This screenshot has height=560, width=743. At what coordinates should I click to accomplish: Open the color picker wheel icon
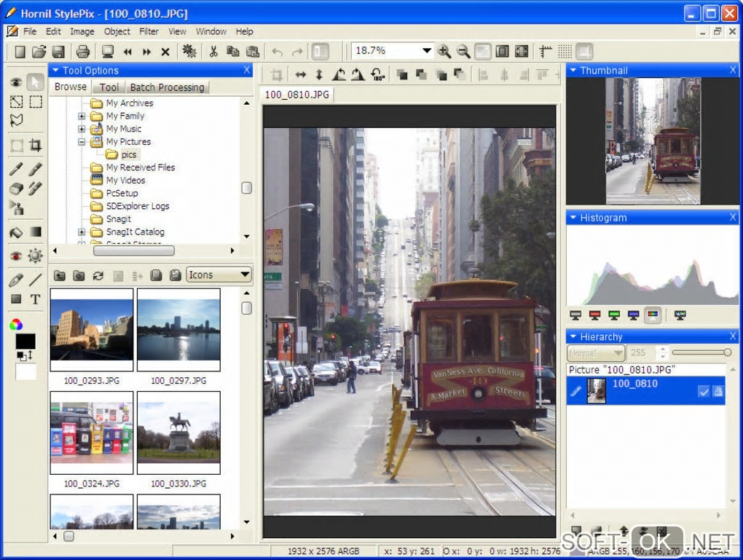(x=15, y=325)
